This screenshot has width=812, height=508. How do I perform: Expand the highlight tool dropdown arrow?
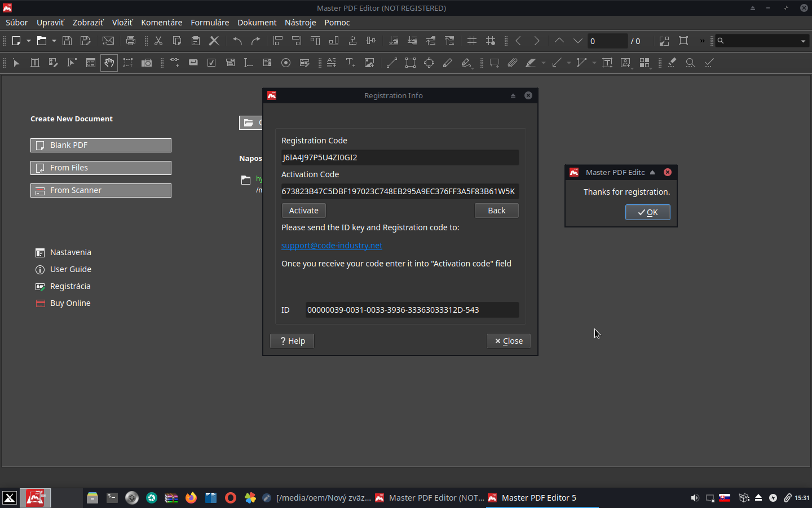544,63
